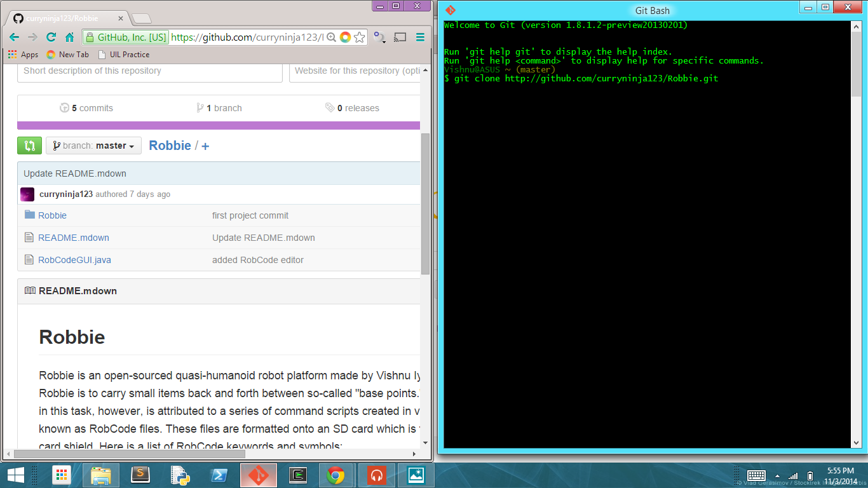Open Sublime Text from the taskbar
The width and height of the screenshot is (868, 488).
[140, 475]
